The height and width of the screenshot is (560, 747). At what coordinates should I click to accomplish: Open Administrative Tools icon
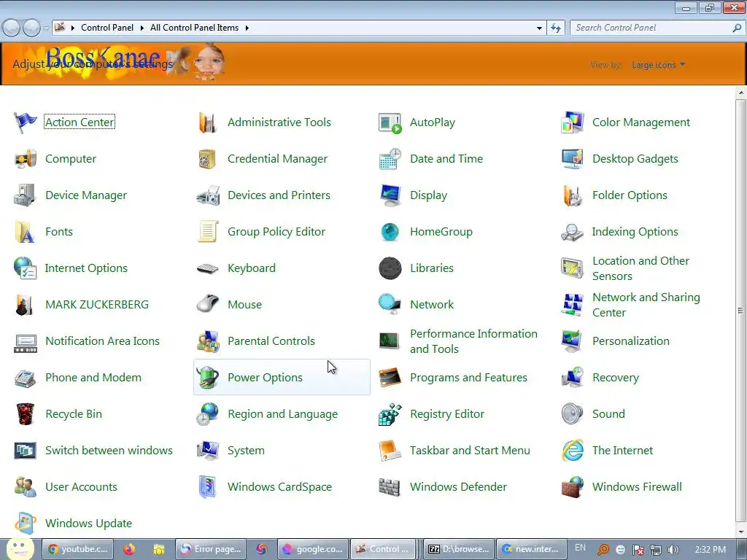point(208,122)
